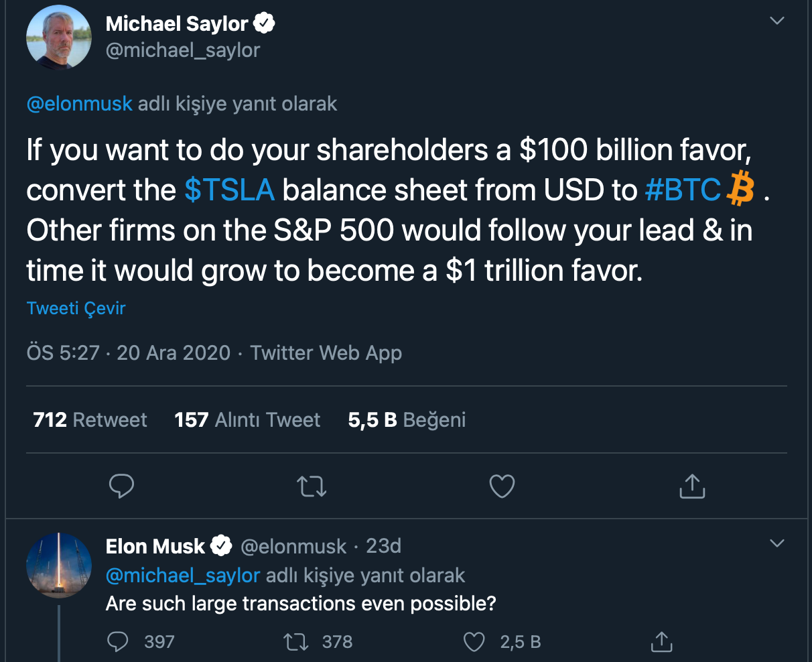Open the @michael_saylor mention in Elon's reply
812x662 pixels.
(182, 576)
